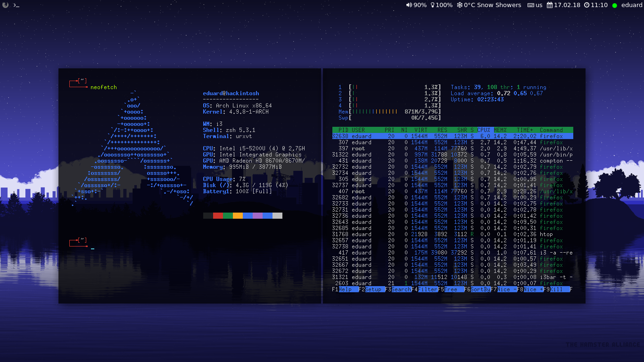The width and height of the screenshot is (644, 362).
Task: Select the firefox process row with PID 307
Action: click(x=453, y=142)
